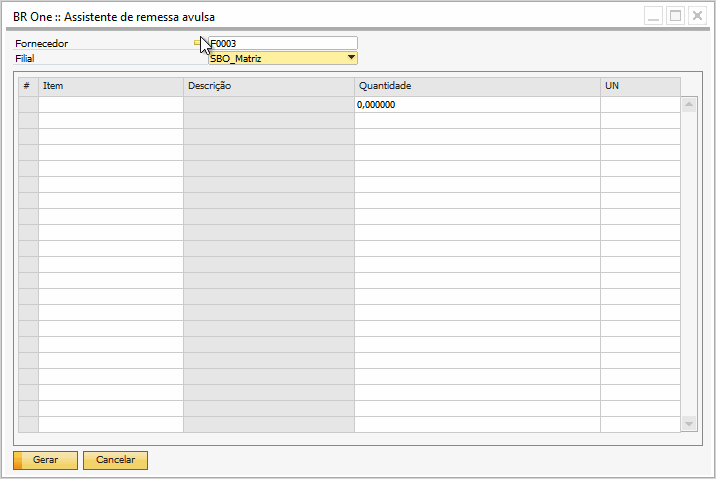Viewport: 716px width, 479px height.
Task: Select the UN column header
Action: 639,87
